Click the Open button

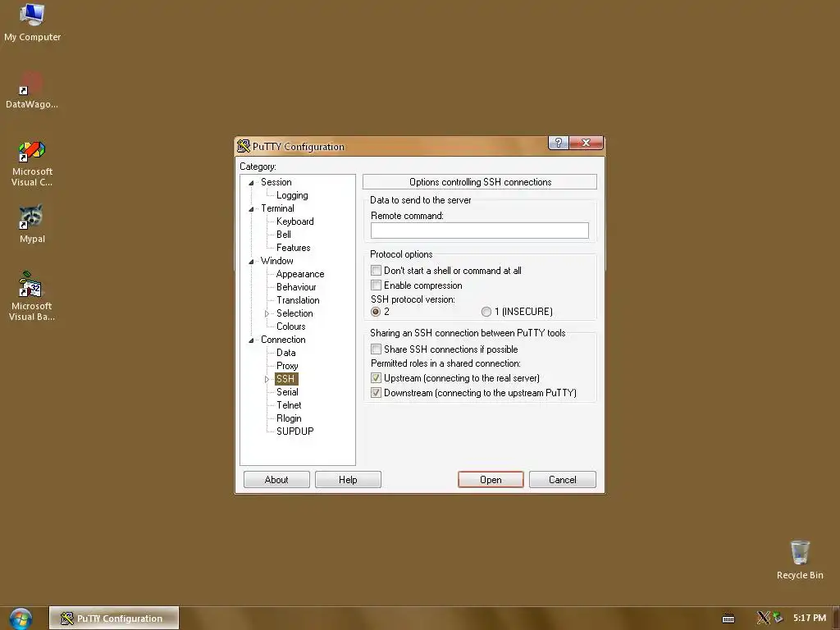[491, 479]
